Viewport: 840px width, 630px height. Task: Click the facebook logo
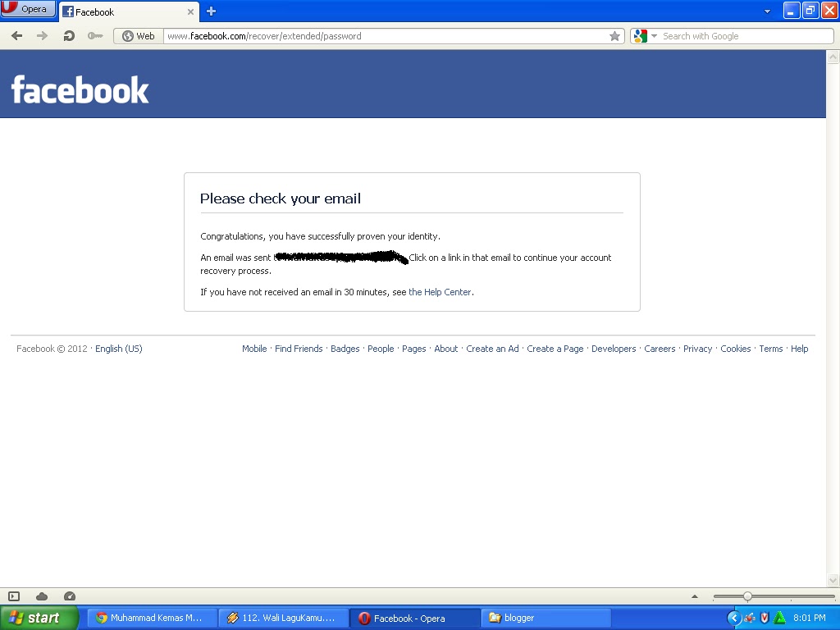click(x=80, y=89)
